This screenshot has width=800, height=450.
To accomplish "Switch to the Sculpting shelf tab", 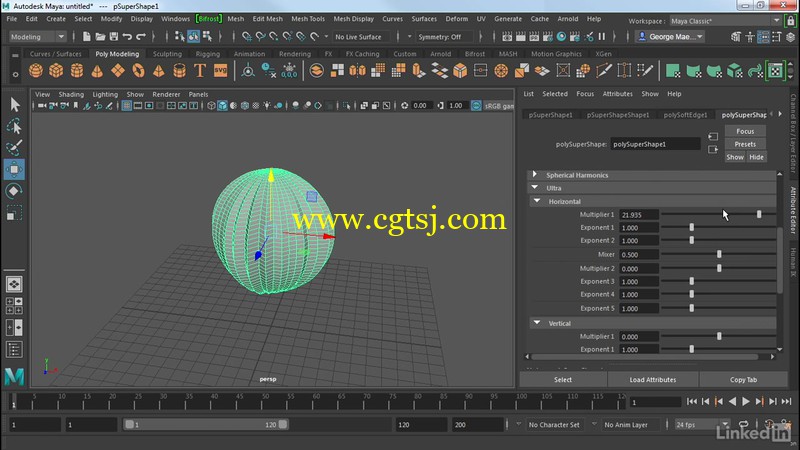I will (x=167, y=54).
